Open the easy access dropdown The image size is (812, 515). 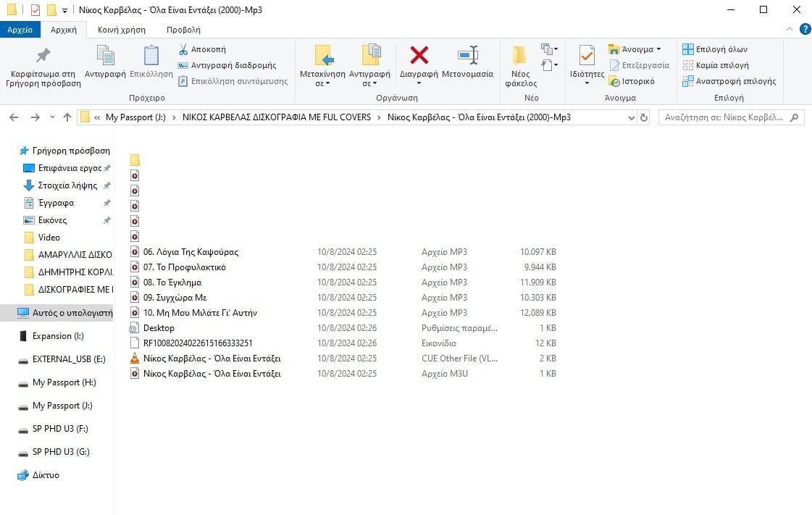550,65
